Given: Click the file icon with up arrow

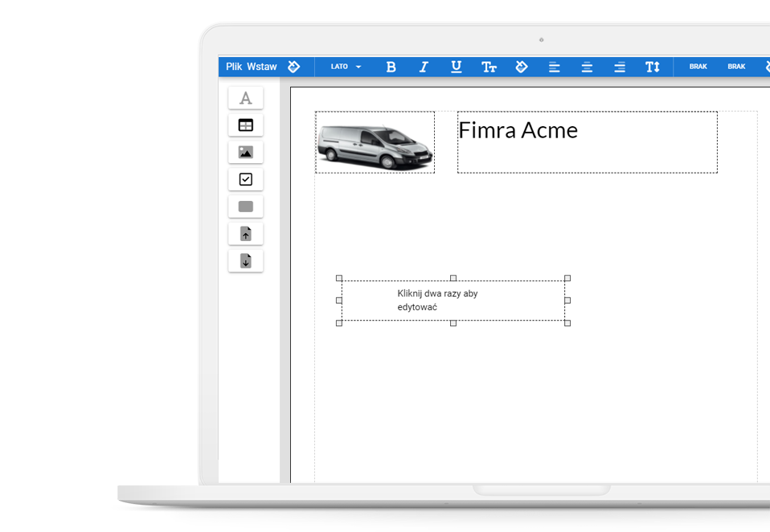Looking at the screenshot, I should click(x=246, y=234).
